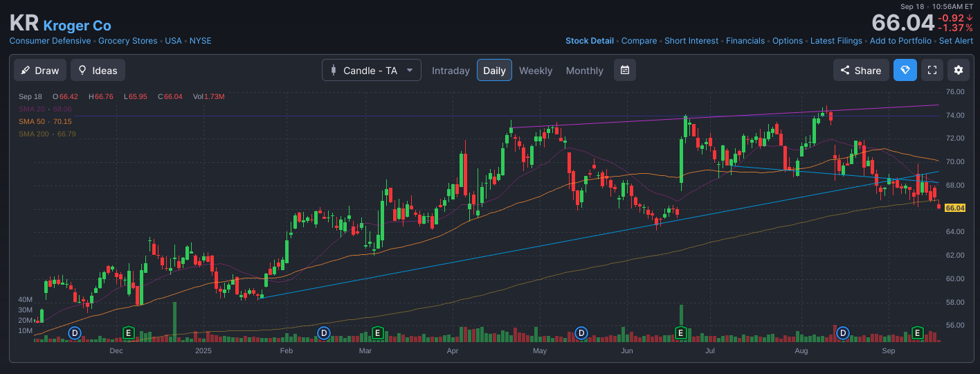Toggle fullscreen chart mode icon

point(932,70)
